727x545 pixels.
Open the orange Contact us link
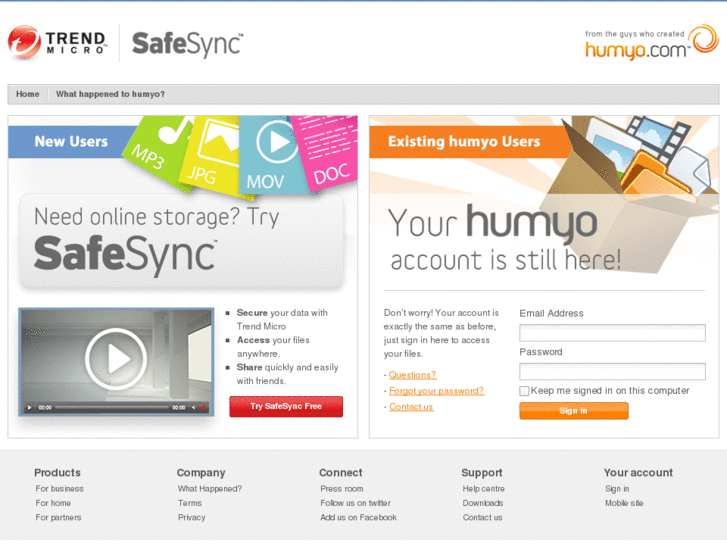411,407
